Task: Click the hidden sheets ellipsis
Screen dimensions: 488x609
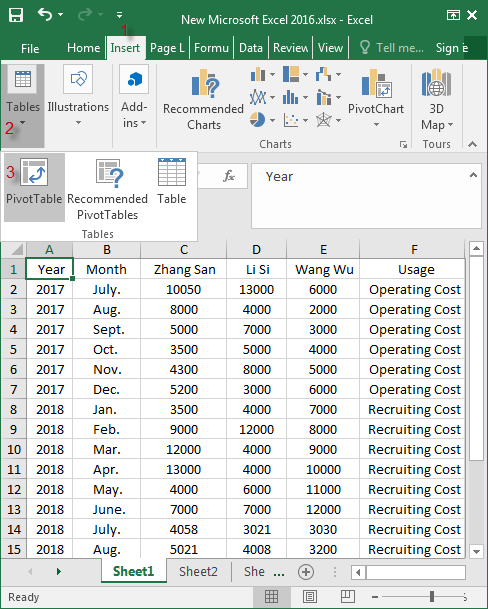Action: 279,572
